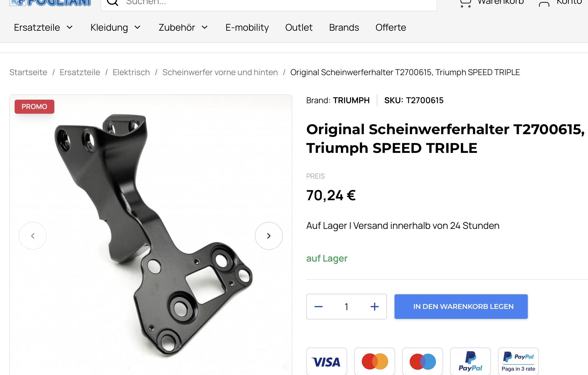Open the Konto account icon
This screenshot has height=375, width=588.
[544, 4]
